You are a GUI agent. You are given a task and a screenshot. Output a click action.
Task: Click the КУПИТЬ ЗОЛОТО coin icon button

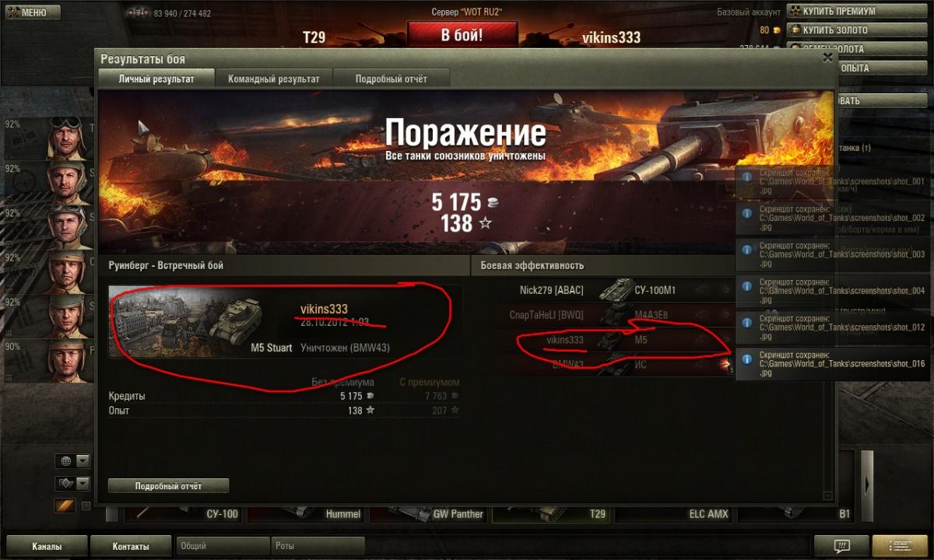tap(795, 30)
